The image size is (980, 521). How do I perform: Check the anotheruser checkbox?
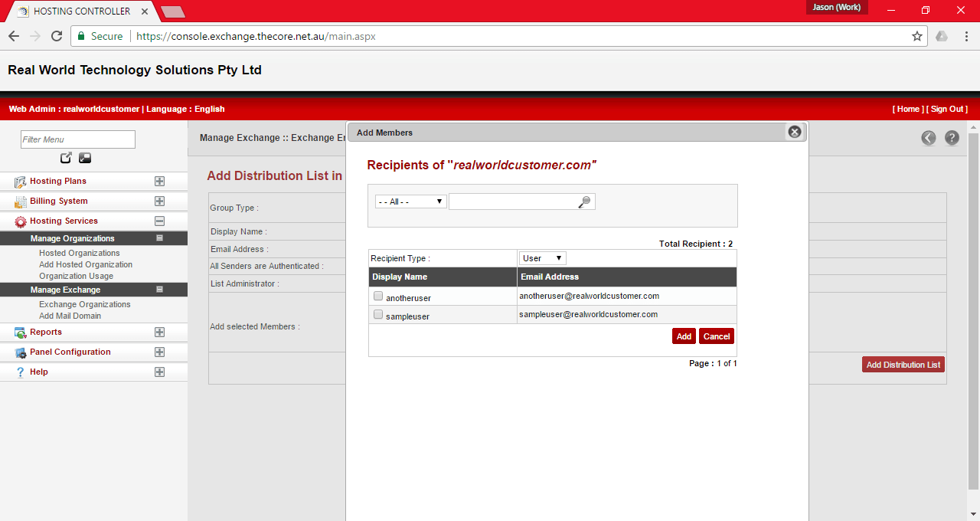[x=377, y=295]
